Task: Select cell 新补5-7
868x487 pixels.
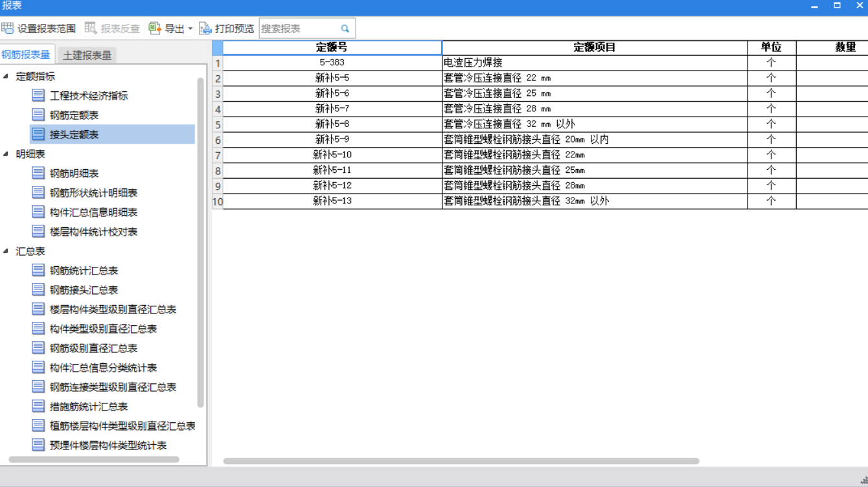Action: pos(332,109)
